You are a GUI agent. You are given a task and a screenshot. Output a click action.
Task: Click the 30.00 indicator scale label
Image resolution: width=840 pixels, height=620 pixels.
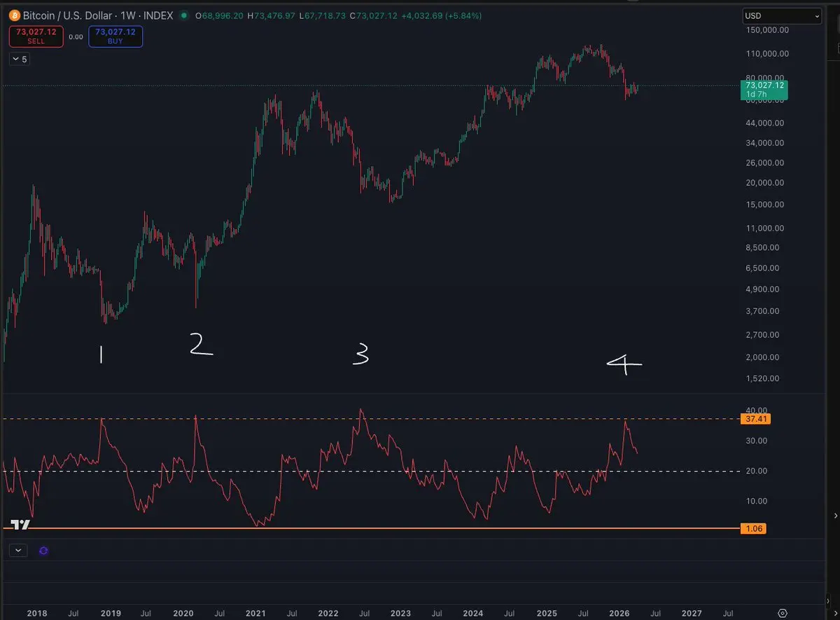tap(757, 441)
